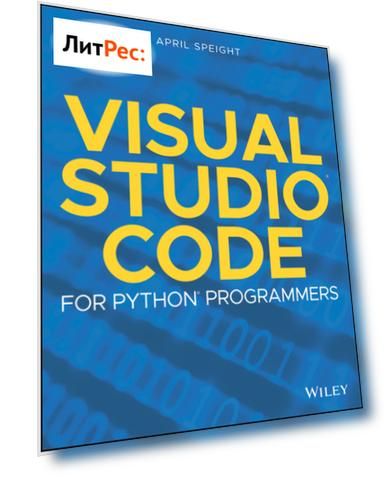Viewport: 388px width, 479px height.
Task: Click the surname SPEIGHT on the cover
Action: pos(217,48)
